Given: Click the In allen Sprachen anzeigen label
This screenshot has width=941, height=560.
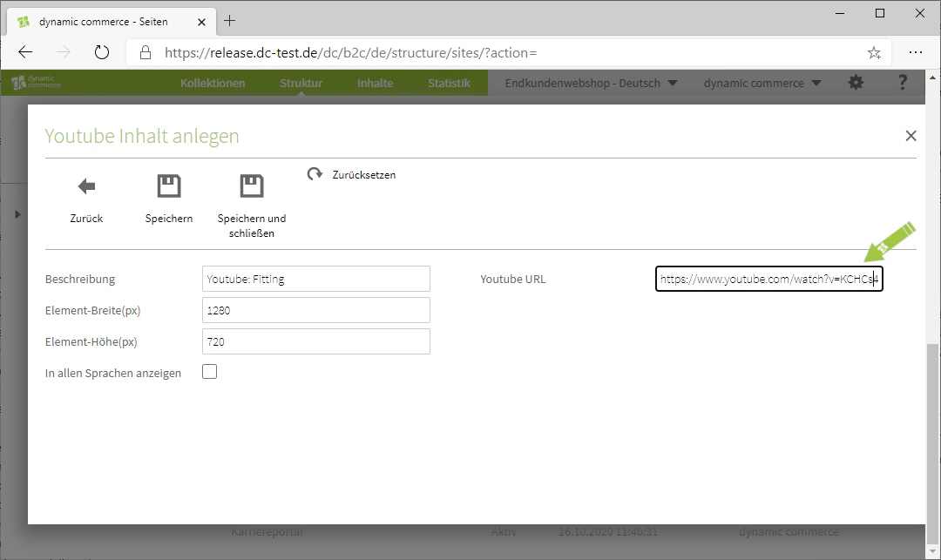Looking at the screenshot, I should (x=112, y=373).
